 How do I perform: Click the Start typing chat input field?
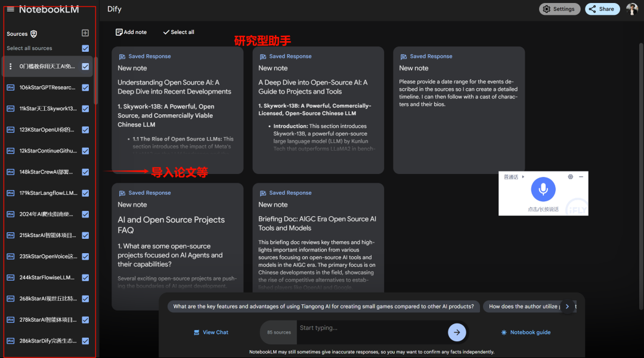point(371,331)
